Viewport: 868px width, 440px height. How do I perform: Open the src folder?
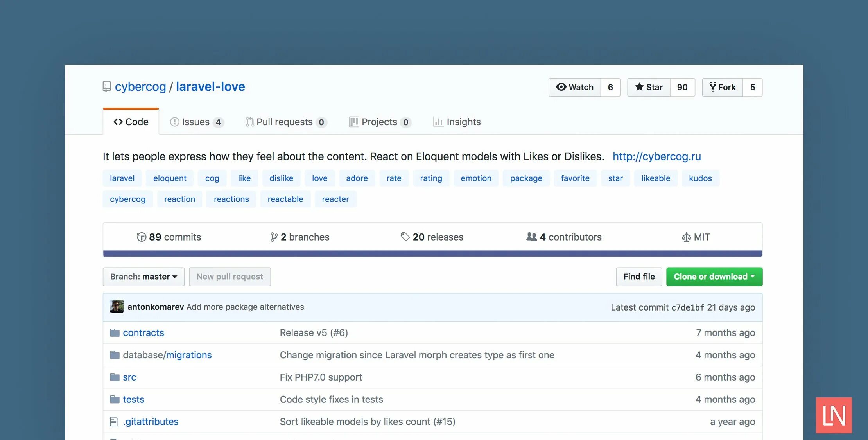coord(129,377)
